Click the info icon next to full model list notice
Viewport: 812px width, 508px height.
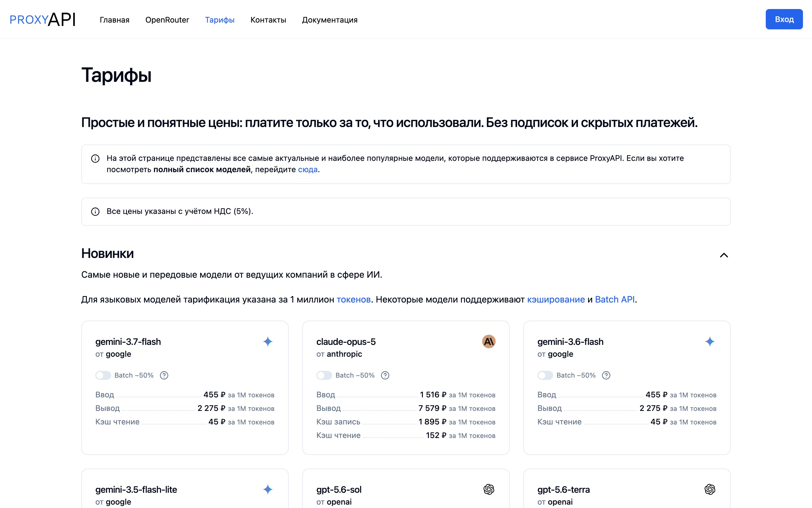[x=95, y=159]
